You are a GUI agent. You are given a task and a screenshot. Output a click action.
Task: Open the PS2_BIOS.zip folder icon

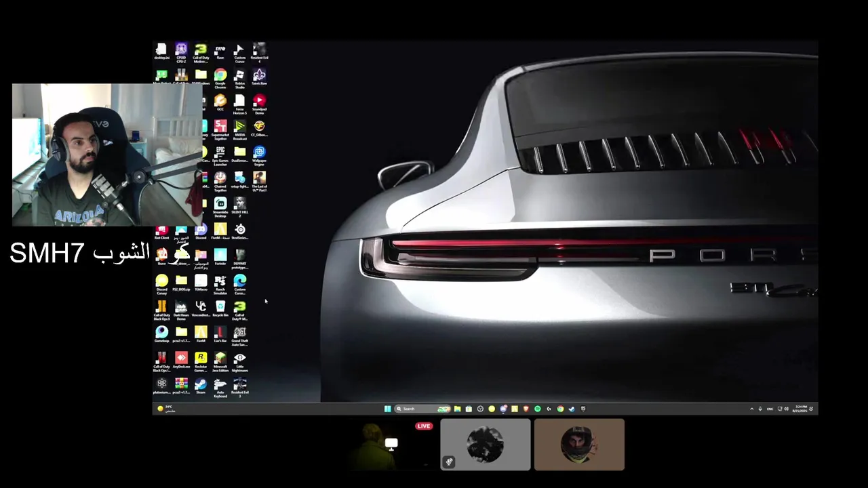181,284
